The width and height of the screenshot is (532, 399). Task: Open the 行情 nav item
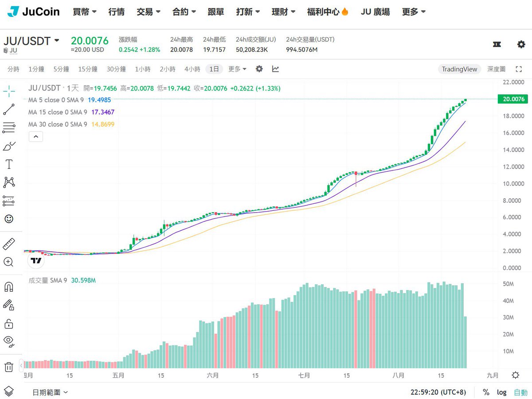point(117,12)
